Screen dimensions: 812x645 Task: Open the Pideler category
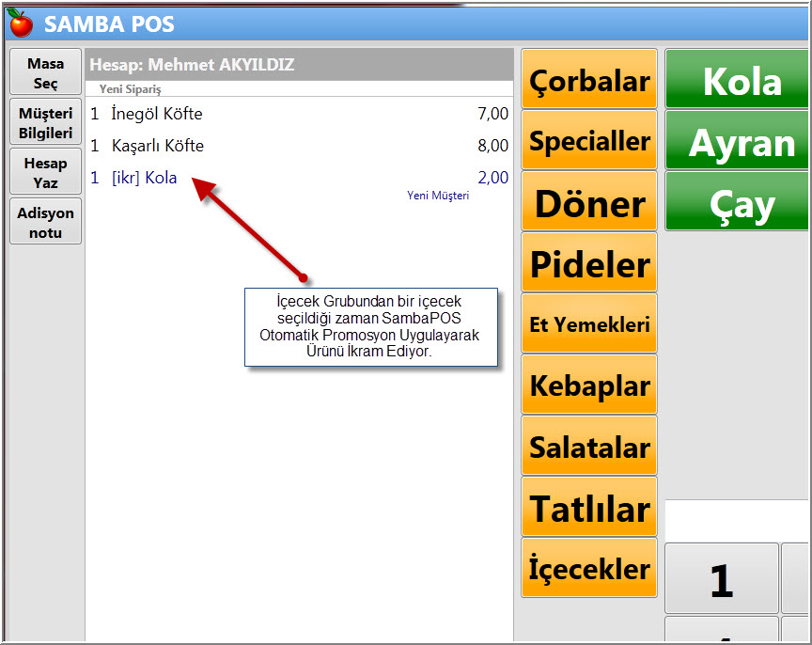[x=588, y=262]
